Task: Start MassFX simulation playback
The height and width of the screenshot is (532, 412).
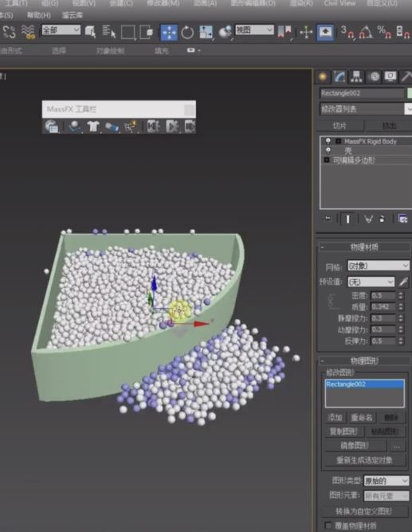Action: point(172,126)
